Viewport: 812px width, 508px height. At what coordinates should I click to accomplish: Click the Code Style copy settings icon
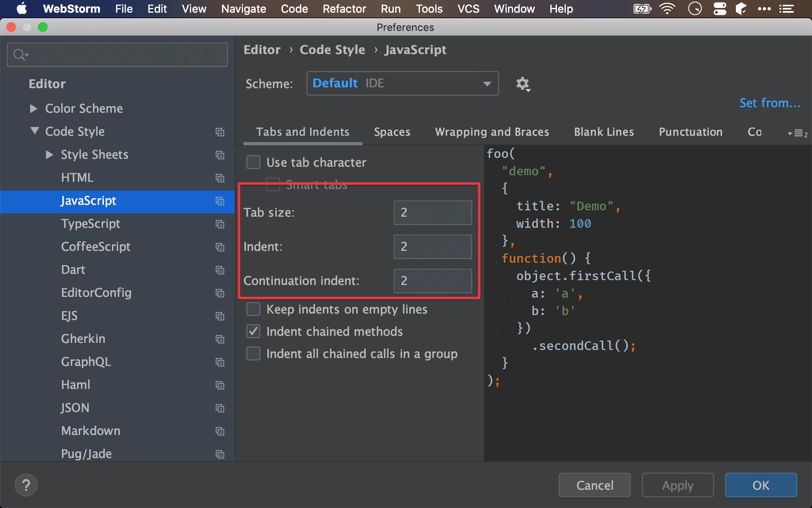219,132
